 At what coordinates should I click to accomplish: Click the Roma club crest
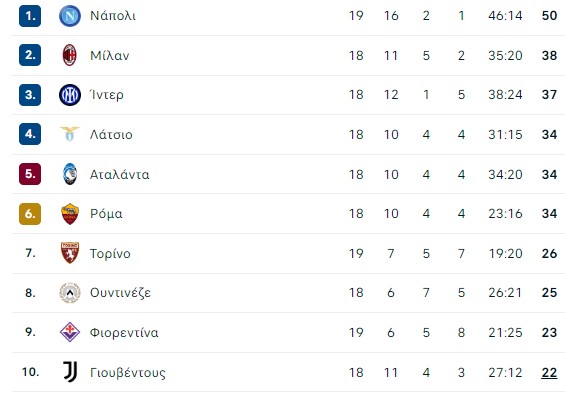[x=70, y=214]
